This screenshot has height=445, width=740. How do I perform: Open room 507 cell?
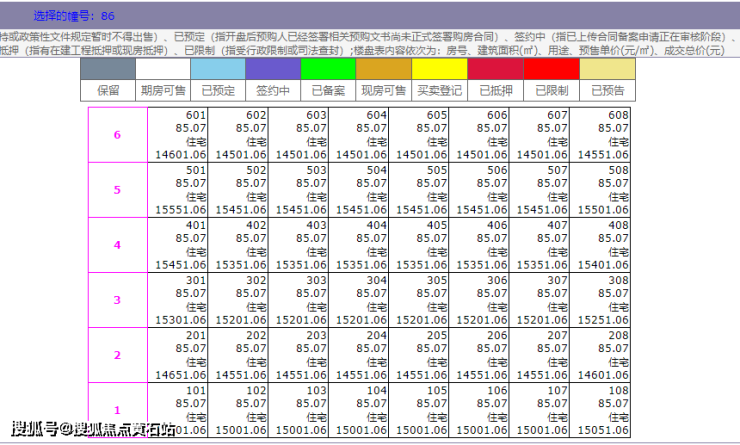539,190
